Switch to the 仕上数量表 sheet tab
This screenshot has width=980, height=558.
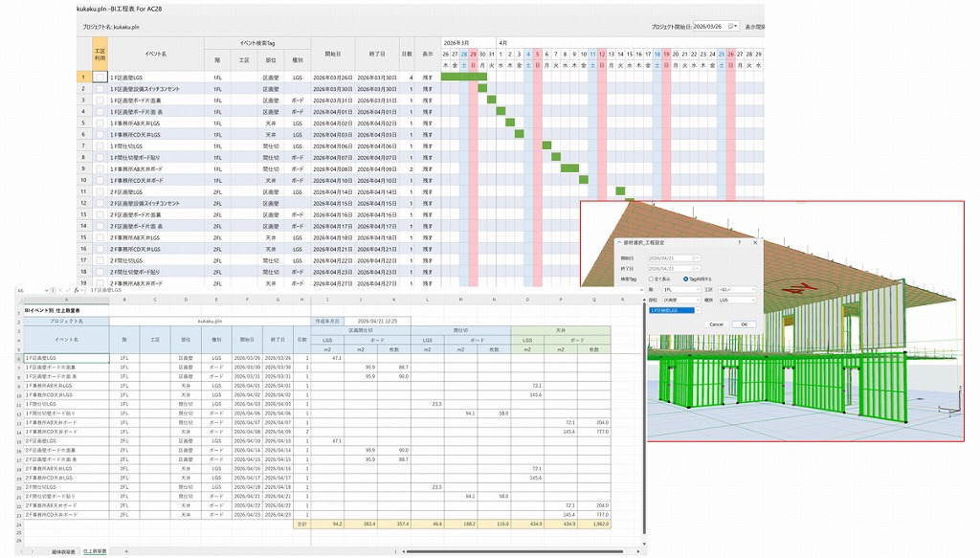tap(95, 551)
